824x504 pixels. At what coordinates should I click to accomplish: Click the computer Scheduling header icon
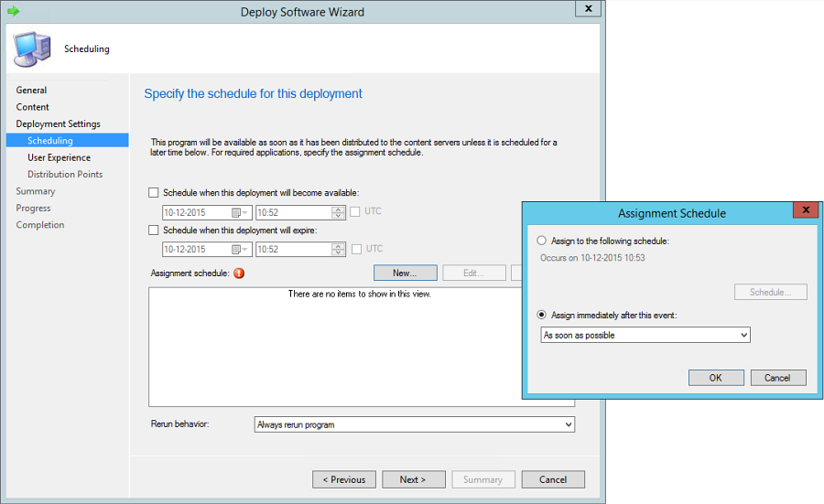point(31,48)
